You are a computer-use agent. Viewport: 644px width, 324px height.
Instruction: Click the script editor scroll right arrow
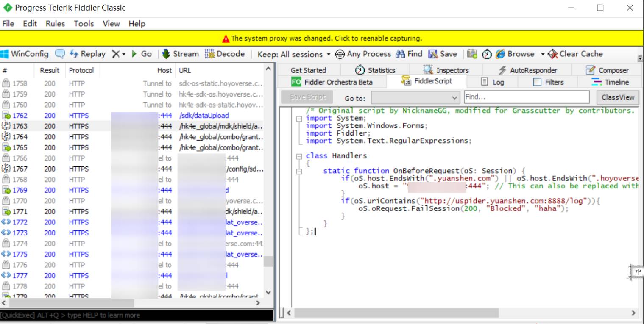[x=634, y=313]
